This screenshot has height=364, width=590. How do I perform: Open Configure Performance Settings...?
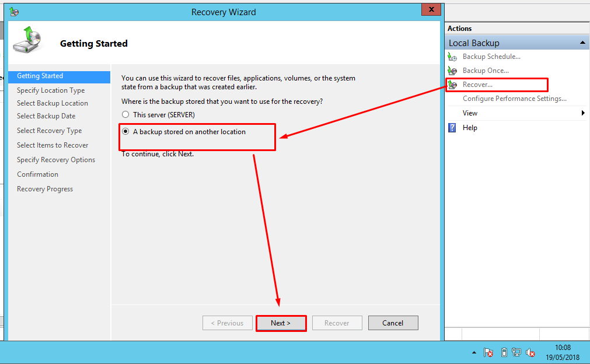coord(514,99)
